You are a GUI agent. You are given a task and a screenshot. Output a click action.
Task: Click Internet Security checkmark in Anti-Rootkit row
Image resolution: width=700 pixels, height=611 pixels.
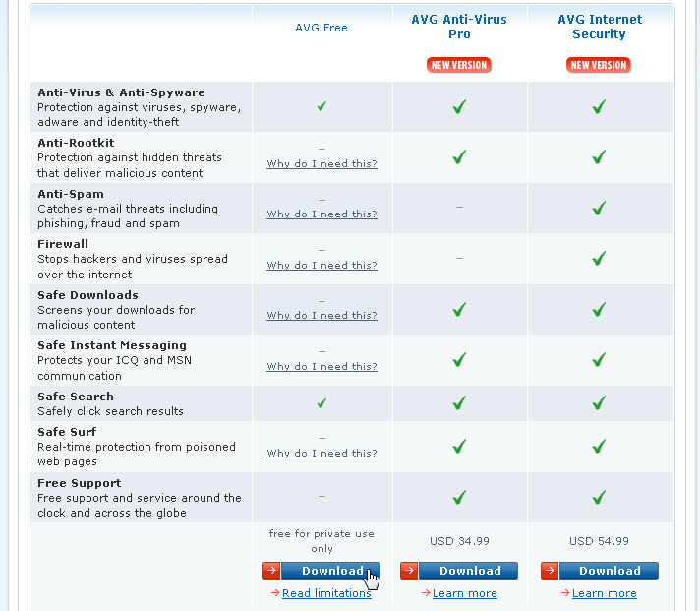(599, 156)
